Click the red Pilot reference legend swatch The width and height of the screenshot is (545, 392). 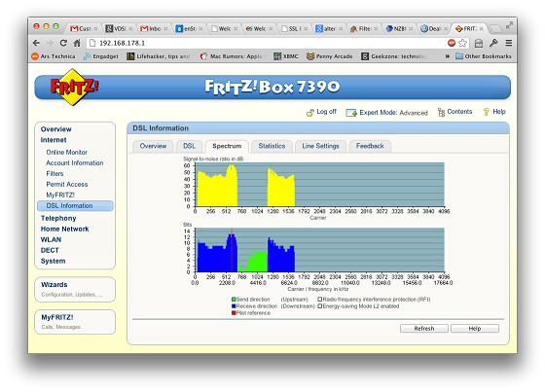click(x=234, y=313)
